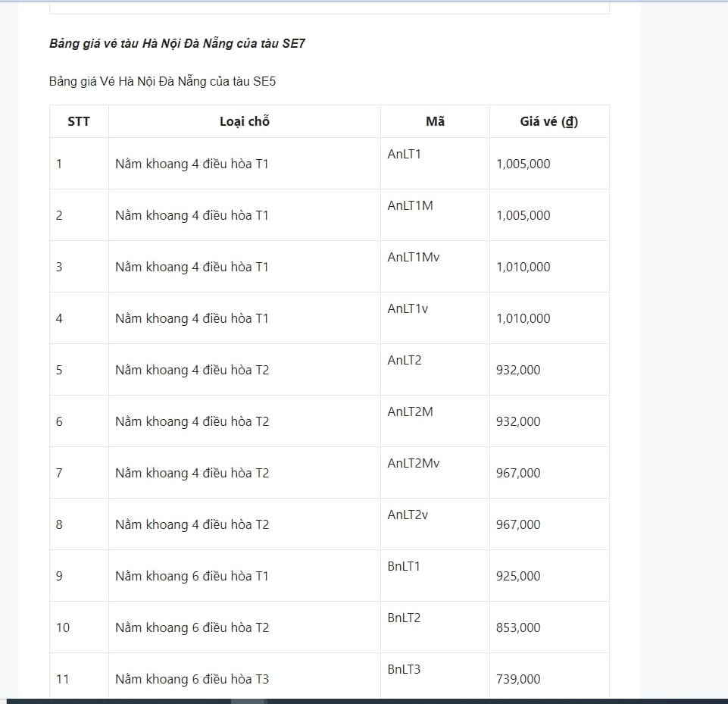Click the BnLT1 code cell
728x704 pixels.
click(x=404, y=566)
